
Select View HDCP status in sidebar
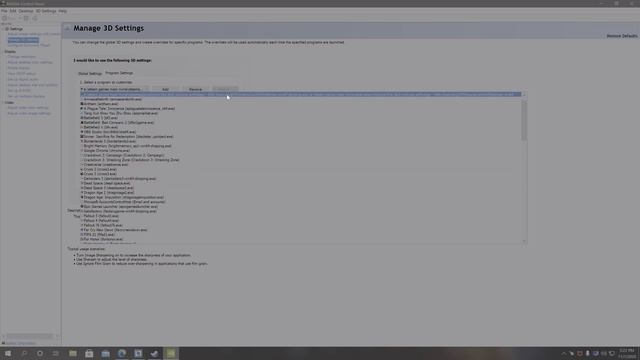(21, 74)
